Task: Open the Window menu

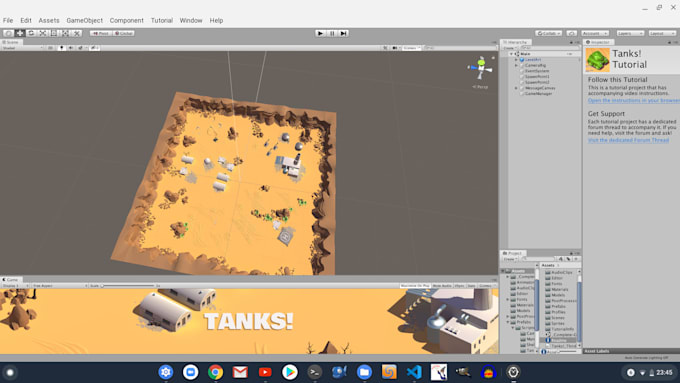Action: [191, 20]
